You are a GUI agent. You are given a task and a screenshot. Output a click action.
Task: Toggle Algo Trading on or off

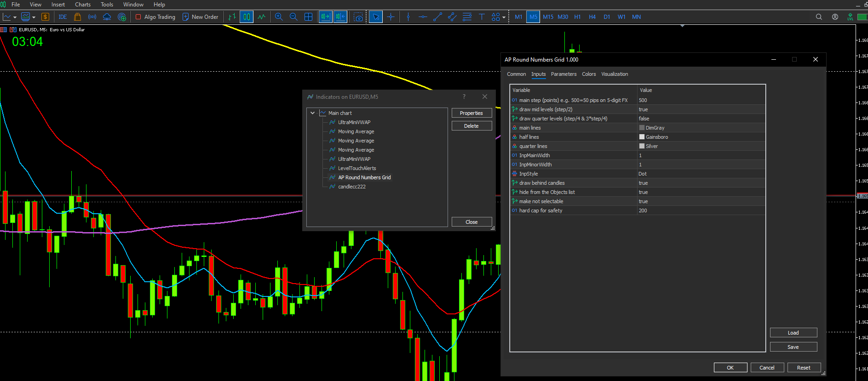click(155, 17)
